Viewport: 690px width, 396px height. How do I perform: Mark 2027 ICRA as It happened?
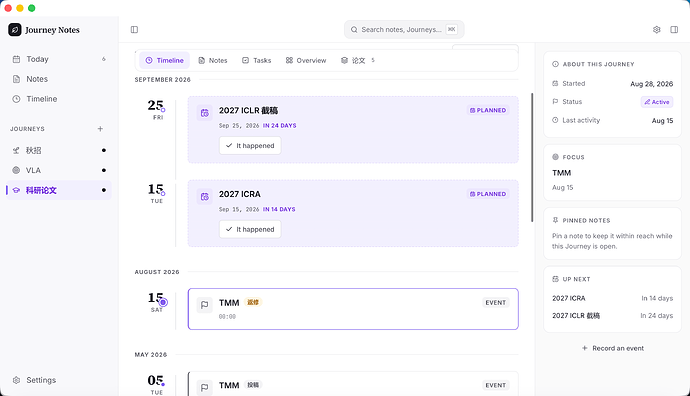click(250, 229)
